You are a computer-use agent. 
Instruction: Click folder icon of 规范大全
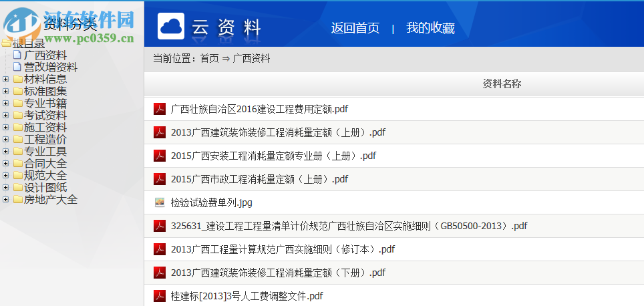pyautogui.click(x=17, y=176)
